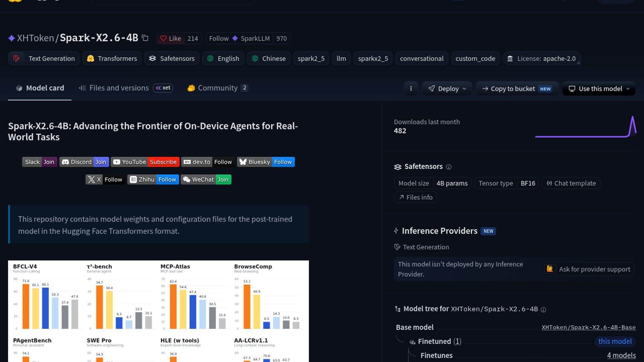Follow on the X badge
The image size is (644, 362).
click(105, 179)
